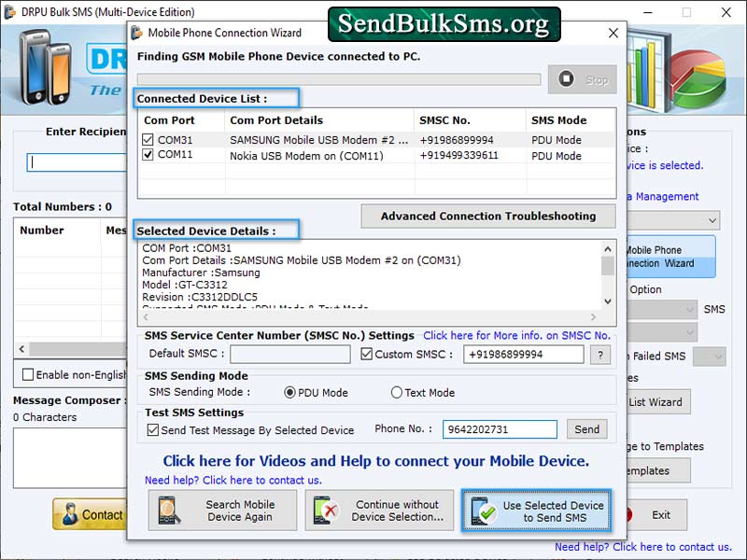Viewport: 747px width, 560px height.
Task: Click the wizard title bar phone icon
Action: 138,33
